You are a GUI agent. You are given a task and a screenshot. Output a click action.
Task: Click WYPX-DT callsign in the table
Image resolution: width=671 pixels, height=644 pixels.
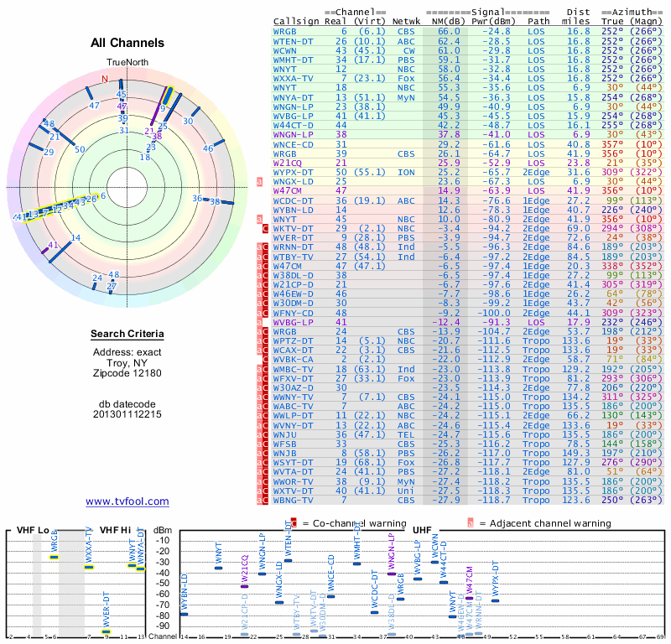tap(293, 173)
